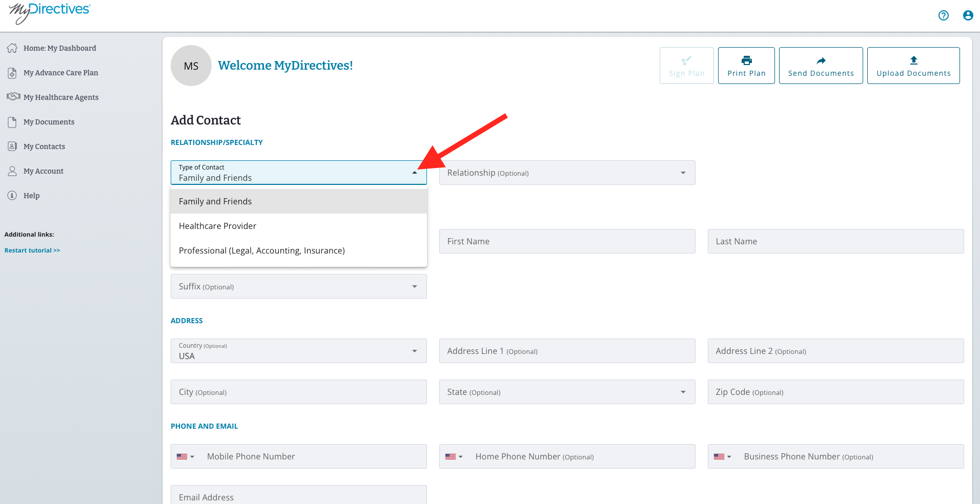Open Mobile Phone country flag selector
The image size is (980, 504).
pyautogui.click(x=186, y=456)
